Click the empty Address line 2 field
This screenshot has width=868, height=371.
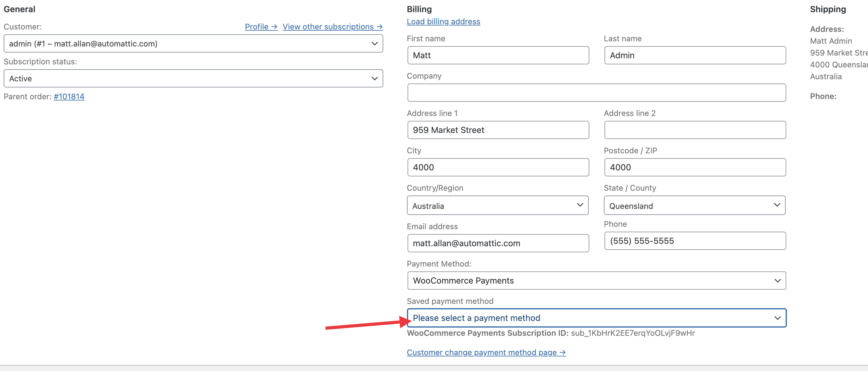point(695,130)
